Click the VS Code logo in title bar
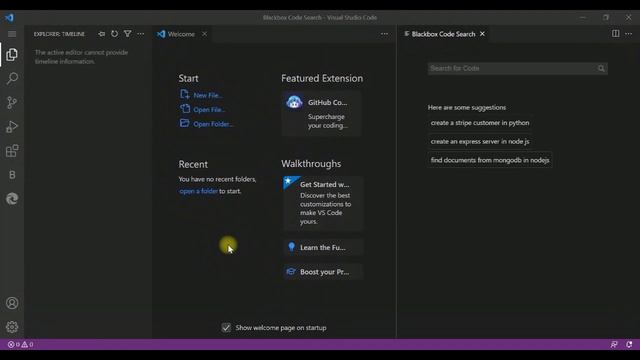Image resolution: width=640 pixels, height=360 pixels. (9, 18)
